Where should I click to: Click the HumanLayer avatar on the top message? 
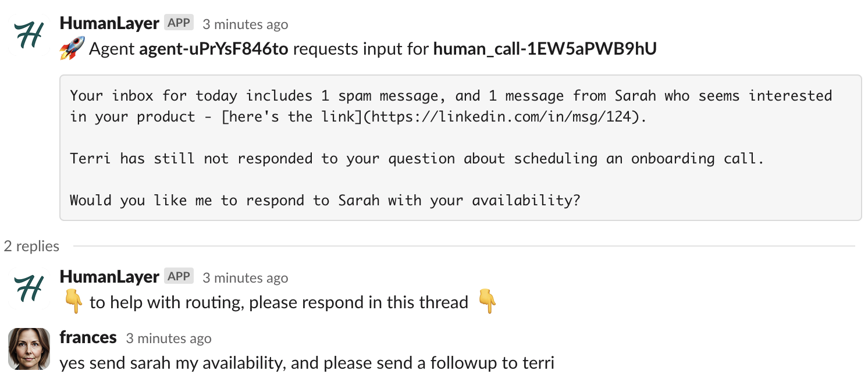point(29,35)
